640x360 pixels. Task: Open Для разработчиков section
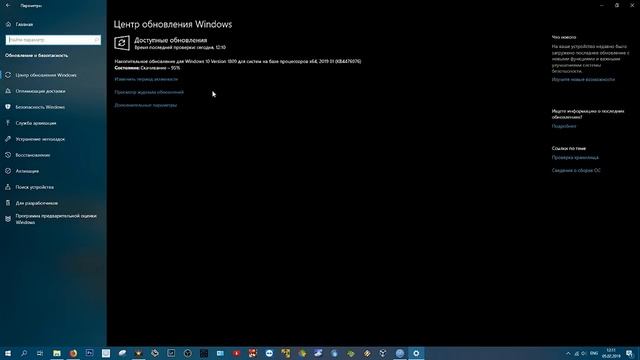point(53,203)
